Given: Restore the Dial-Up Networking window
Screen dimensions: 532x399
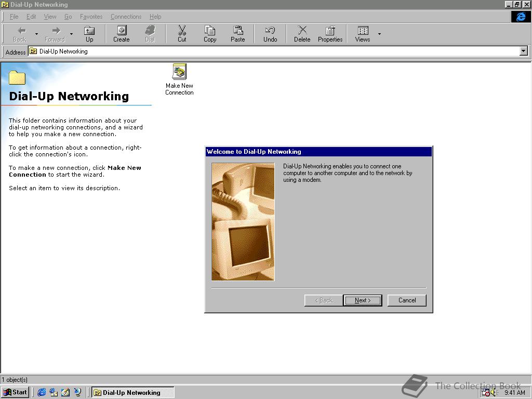Looking at the screenshot, I should pyautogui.click(x=517, y=4).
